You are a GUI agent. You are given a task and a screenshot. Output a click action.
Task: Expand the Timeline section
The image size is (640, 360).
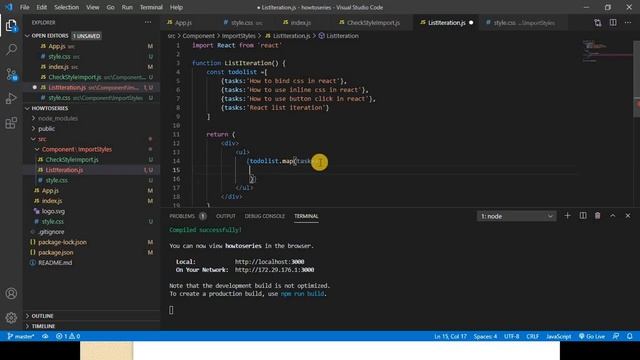43,326
